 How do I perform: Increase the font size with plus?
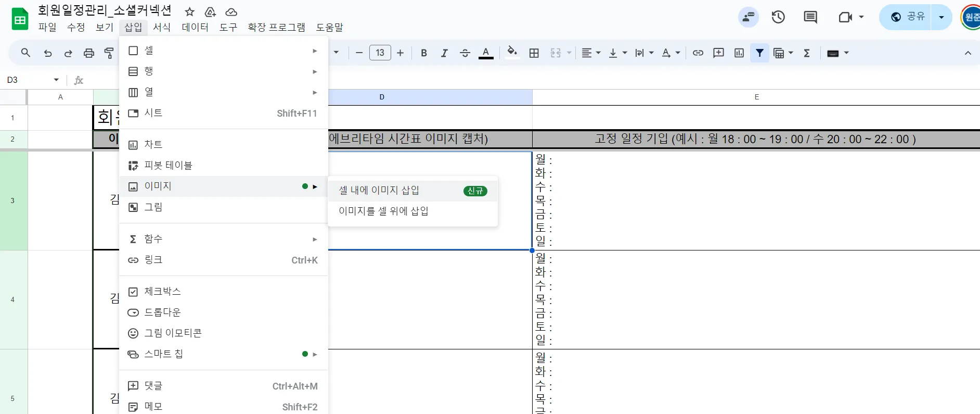point(400,53)
